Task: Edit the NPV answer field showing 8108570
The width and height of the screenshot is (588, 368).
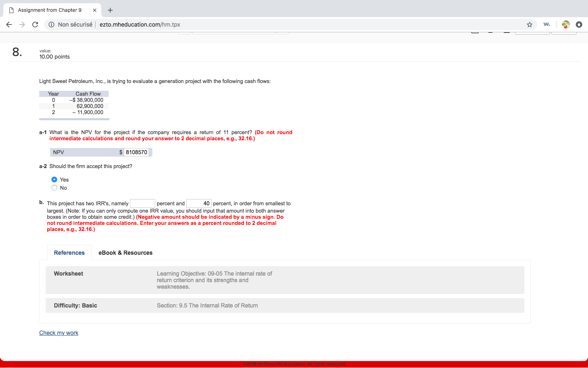Action: coord(137,152)
